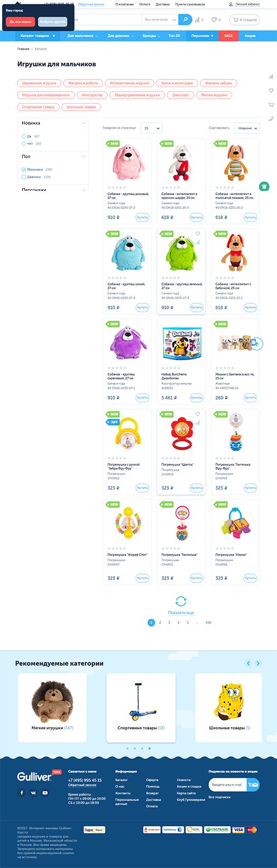This screenshot has height=868, width=277.
Task: Submit the newsletter email envelope button
Action: pos(252,785)
